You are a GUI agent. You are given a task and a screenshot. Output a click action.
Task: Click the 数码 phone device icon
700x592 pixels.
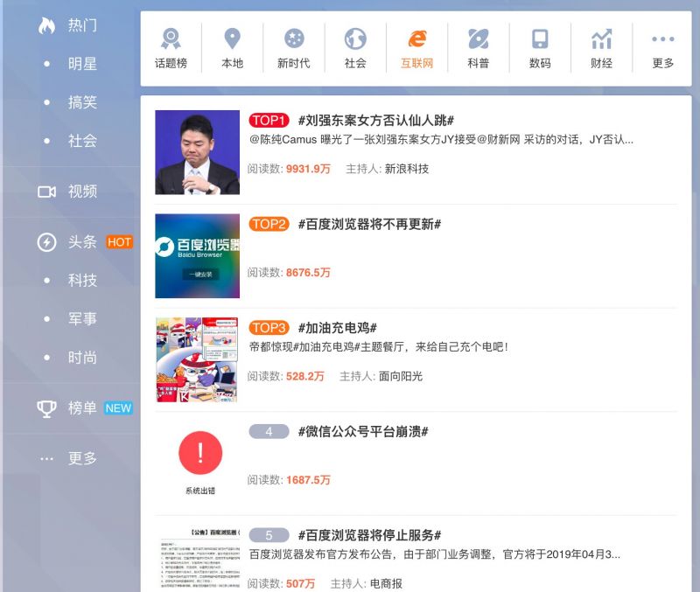[540, 38]
